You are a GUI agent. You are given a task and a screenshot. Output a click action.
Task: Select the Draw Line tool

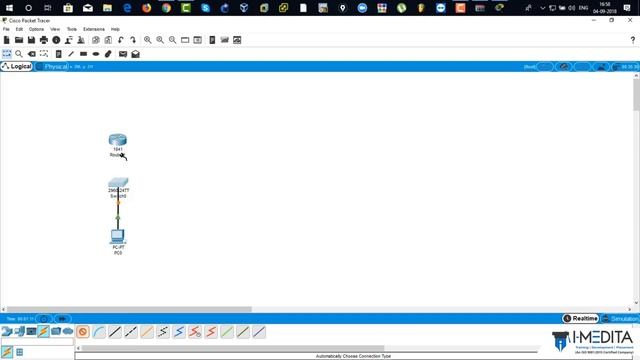(71, 54)
